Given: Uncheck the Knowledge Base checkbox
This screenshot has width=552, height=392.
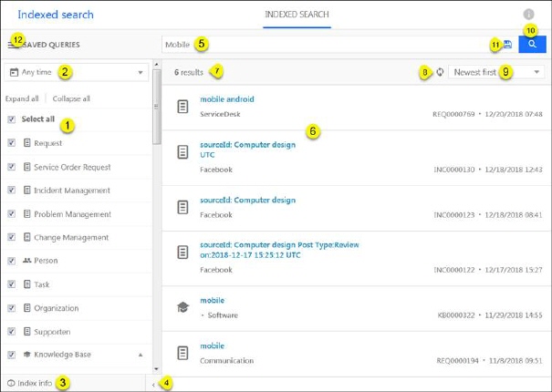Looking at the screenshot, I should point(10,355).
